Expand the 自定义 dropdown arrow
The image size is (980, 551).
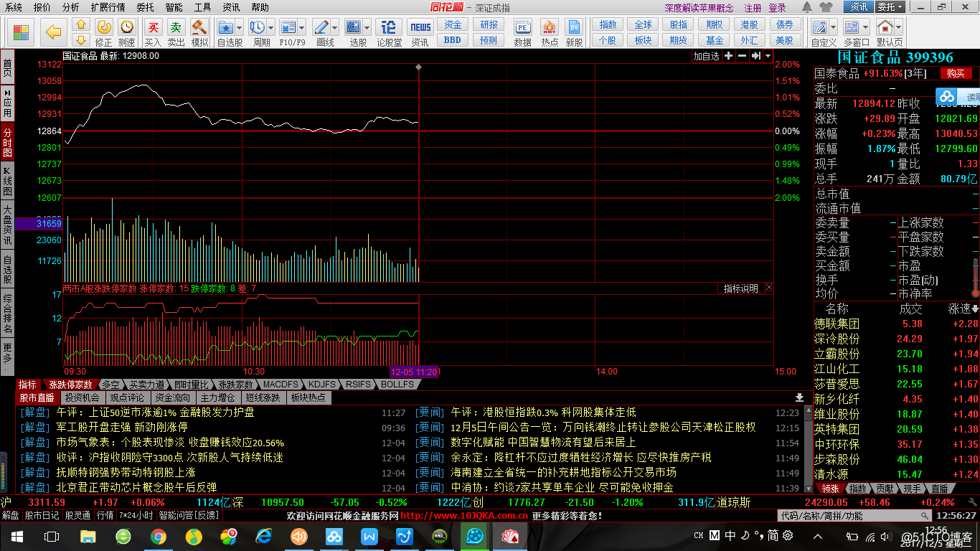pos(832,27)
